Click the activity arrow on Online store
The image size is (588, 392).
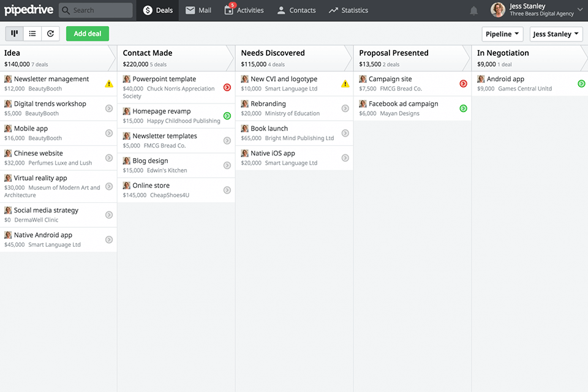click(x=227, y=190)
